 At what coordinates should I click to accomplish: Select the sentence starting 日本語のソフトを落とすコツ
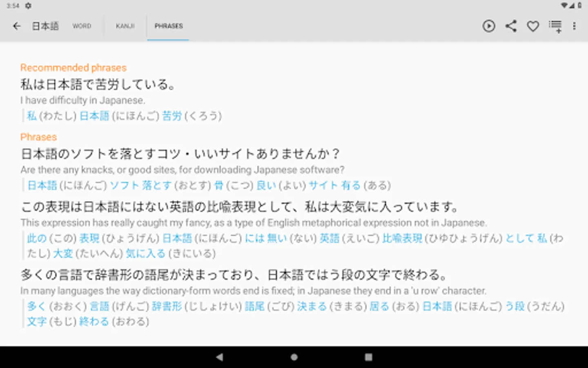tap(180, 154)
